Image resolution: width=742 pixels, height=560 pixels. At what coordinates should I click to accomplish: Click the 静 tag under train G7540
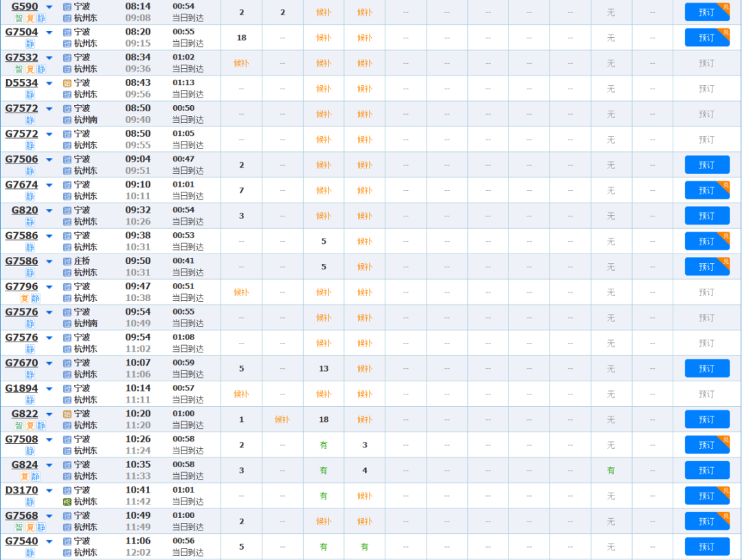(30, 553)
